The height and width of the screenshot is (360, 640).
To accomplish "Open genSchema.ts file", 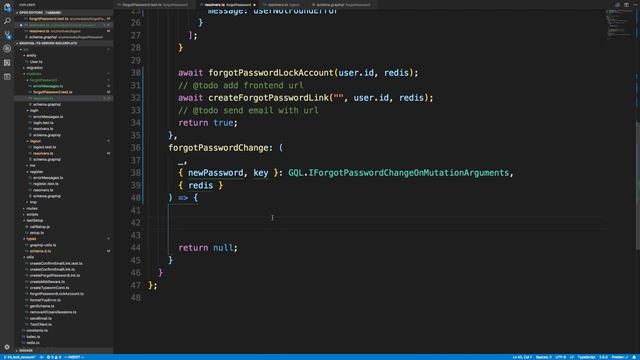I will click(42, 306).
